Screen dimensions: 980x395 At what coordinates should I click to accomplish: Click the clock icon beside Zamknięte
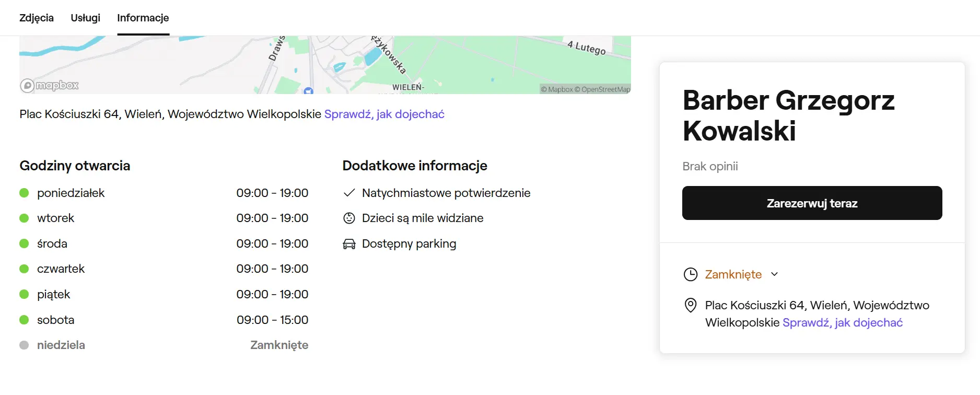[x=690, y=274]
